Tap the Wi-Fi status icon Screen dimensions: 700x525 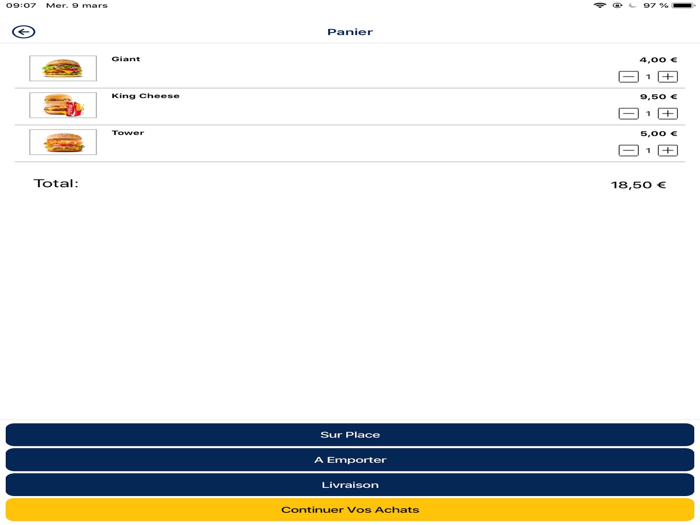click(x=600, y=5)
